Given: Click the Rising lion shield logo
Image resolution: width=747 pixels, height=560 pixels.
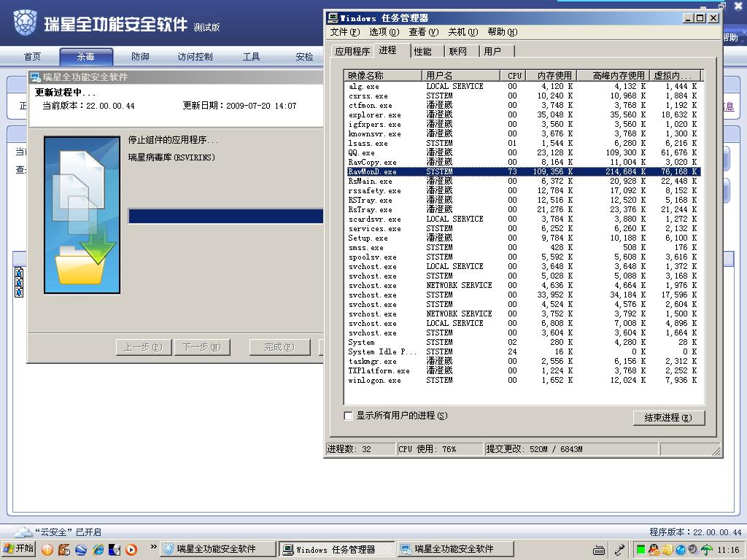Looking at the screenshot, I should click(x=25, y=23).
